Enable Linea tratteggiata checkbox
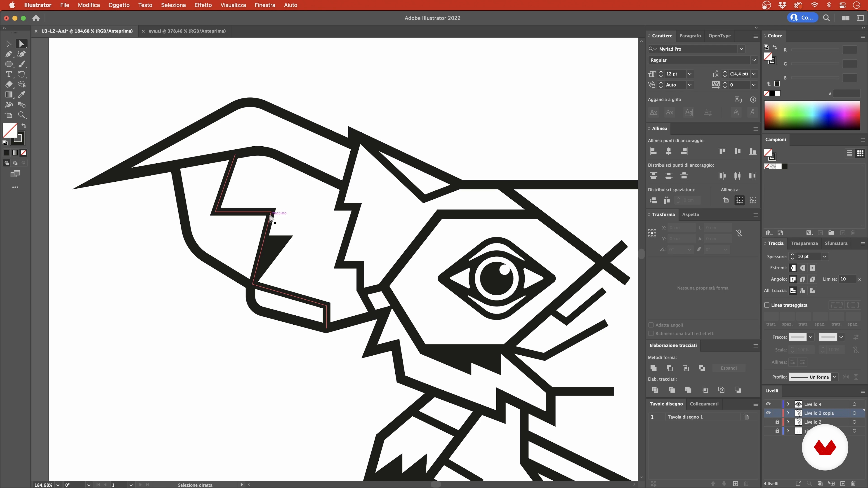 [767, 305]
